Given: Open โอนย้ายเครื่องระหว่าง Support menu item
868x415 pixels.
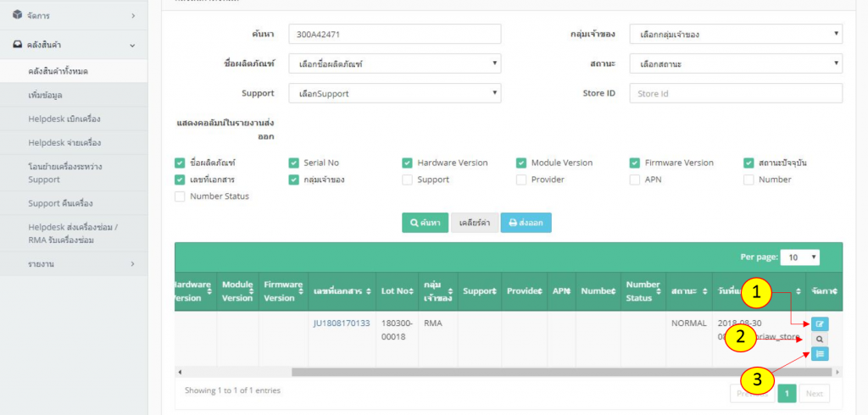Looking at the screenshot, I should point(74,173).
